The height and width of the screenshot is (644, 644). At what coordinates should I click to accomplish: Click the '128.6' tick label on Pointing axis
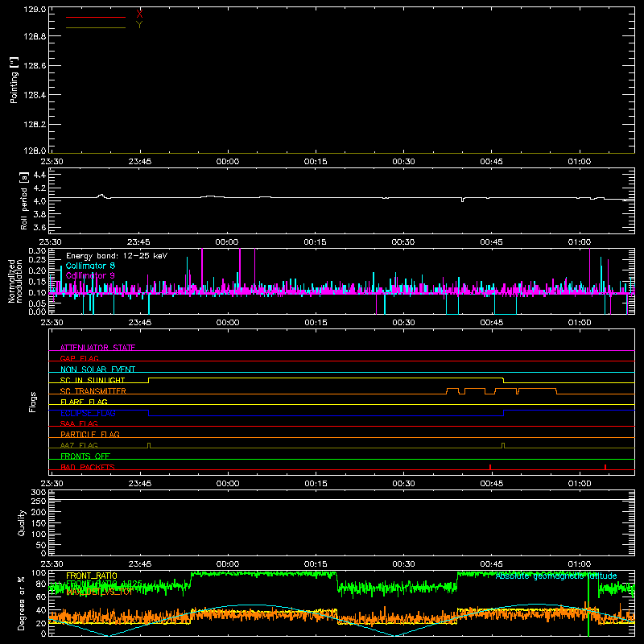(x=35, y=66)
